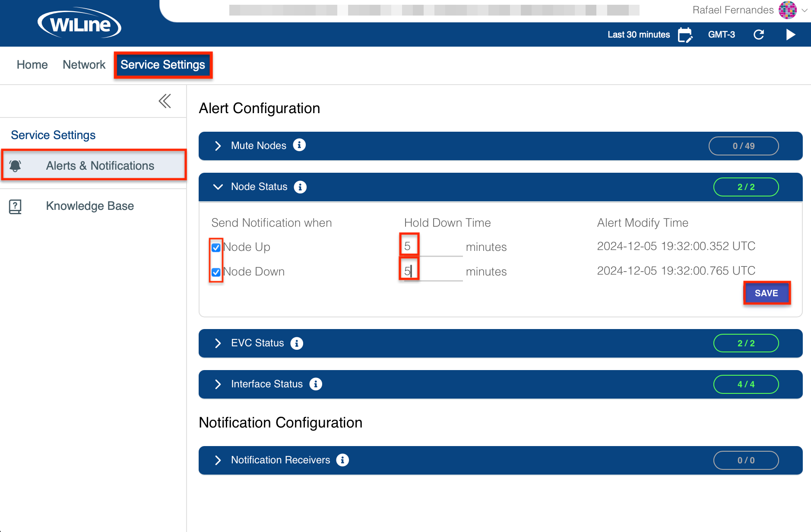Image resolution: width=811 pixels, height=532 pixels.
Task: Click the Interface Status info icon
Action: [x=316, y=384]
